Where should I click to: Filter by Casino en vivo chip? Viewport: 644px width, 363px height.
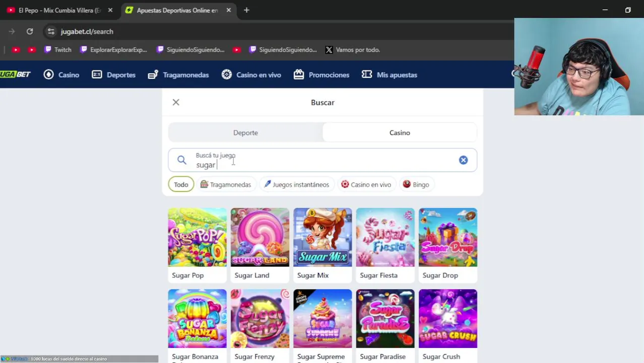[x=366, y=185]
